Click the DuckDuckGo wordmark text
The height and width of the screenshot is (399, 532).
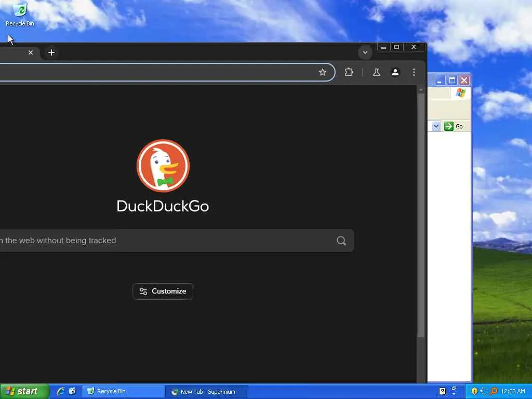tap(163, 206)
